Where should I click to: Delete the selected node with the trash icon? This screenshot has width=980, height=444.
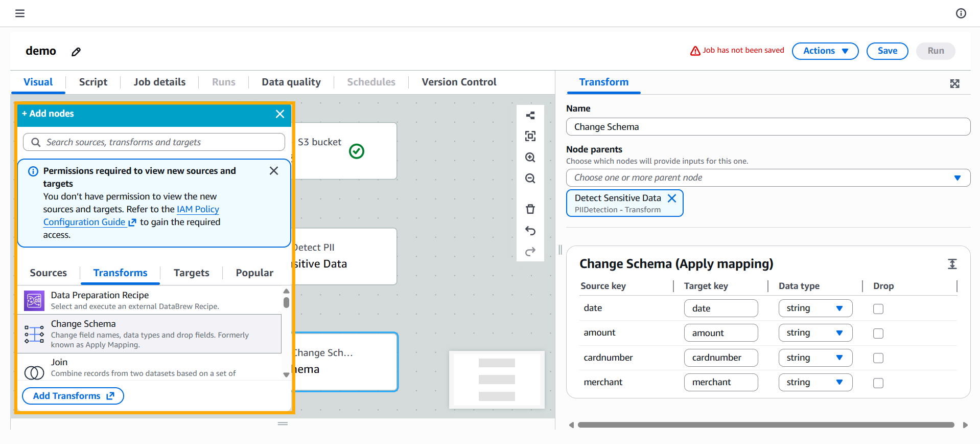[x=530, y=209]
